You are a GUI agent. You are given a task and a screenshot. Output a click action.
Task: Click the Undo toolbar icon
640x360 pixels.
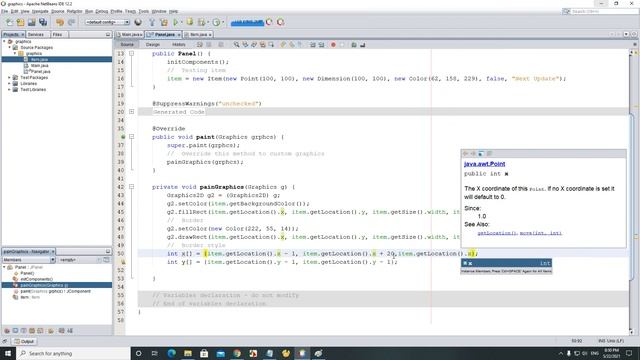60,22
